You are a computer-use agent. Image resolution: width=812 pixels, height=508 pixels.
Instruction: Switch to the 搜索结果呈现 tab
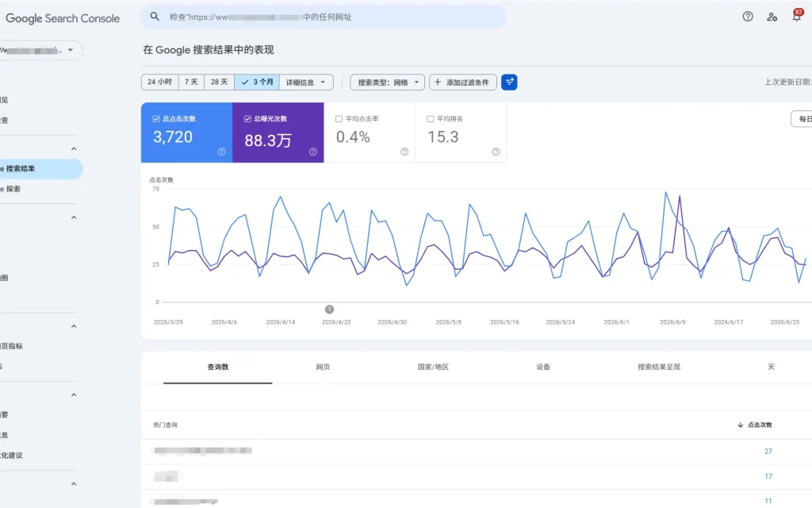point(659,367)
